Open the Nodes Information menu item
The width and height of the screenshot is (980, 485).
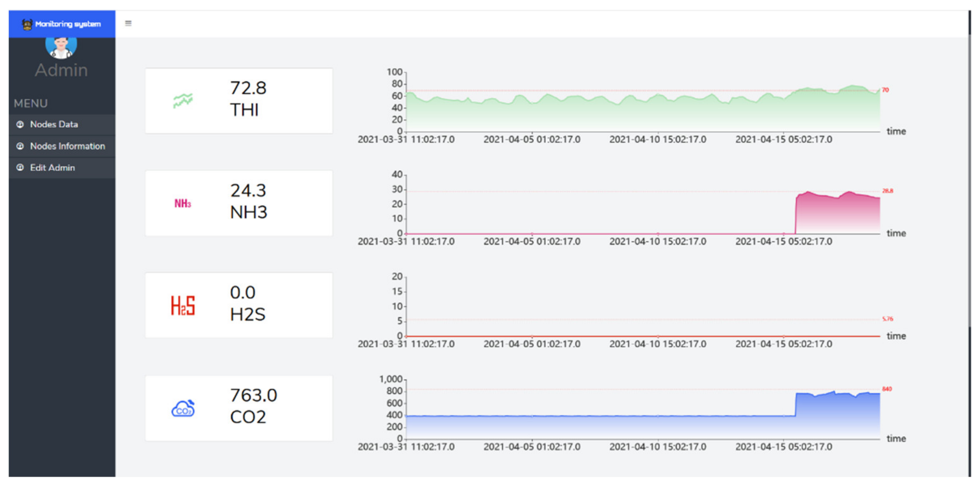[67, 146]
